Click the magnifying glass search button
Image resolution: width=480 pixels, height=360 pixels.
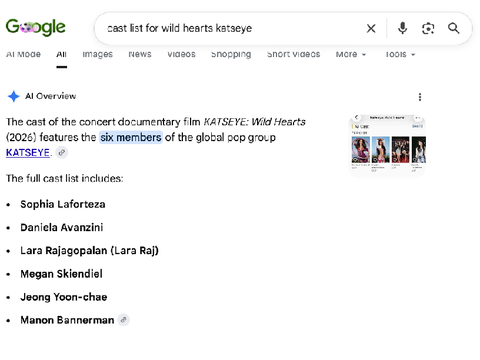click(x=454, y=28)
